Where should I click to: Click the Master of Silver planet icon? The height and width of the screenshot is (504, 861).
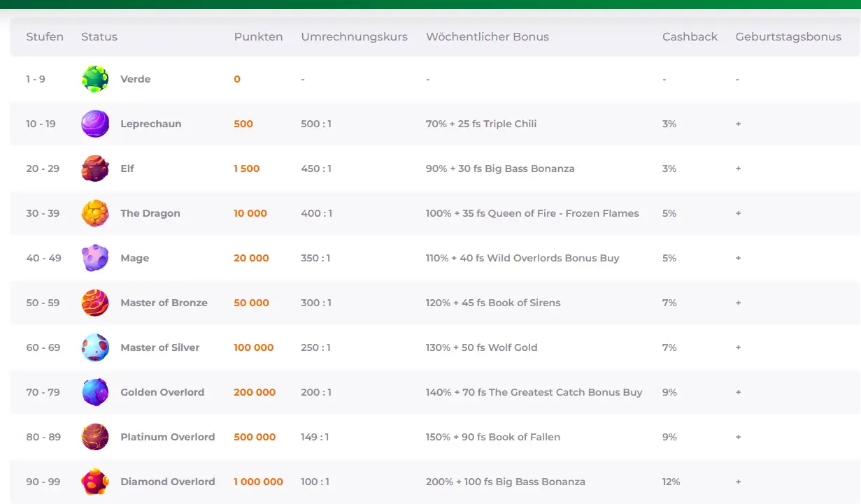95,347
